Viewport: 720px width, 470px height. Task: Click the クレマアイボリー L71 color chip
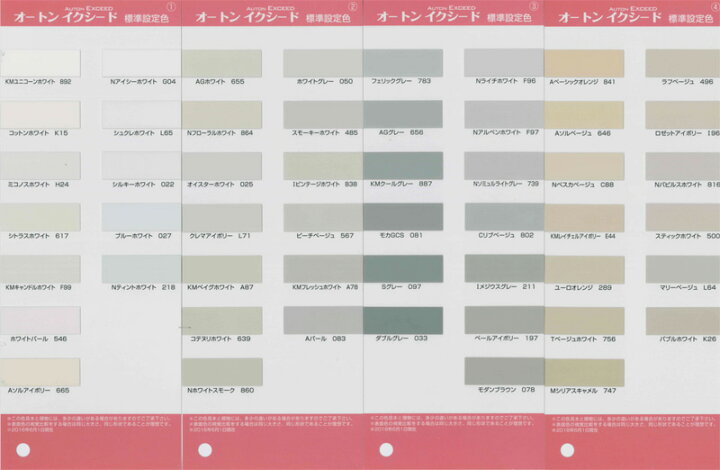coord(222,218)
